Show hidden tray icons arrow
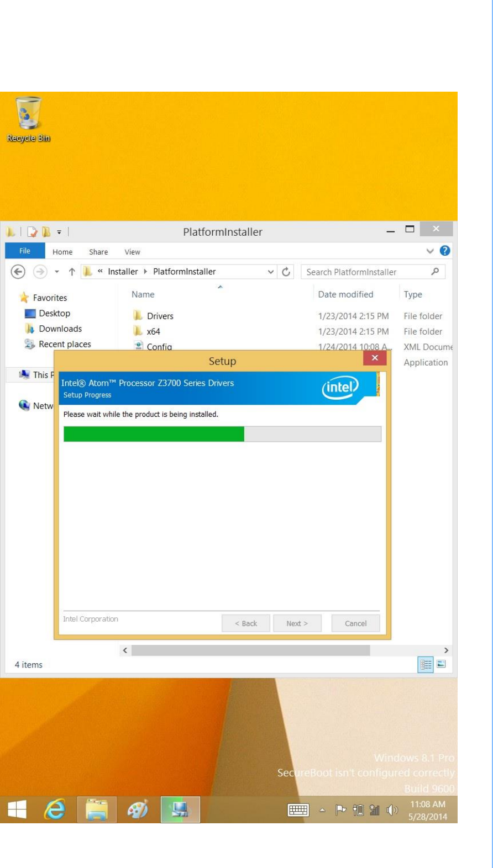The width and height of the screenshot is (493, 868). tap(323, 811)
